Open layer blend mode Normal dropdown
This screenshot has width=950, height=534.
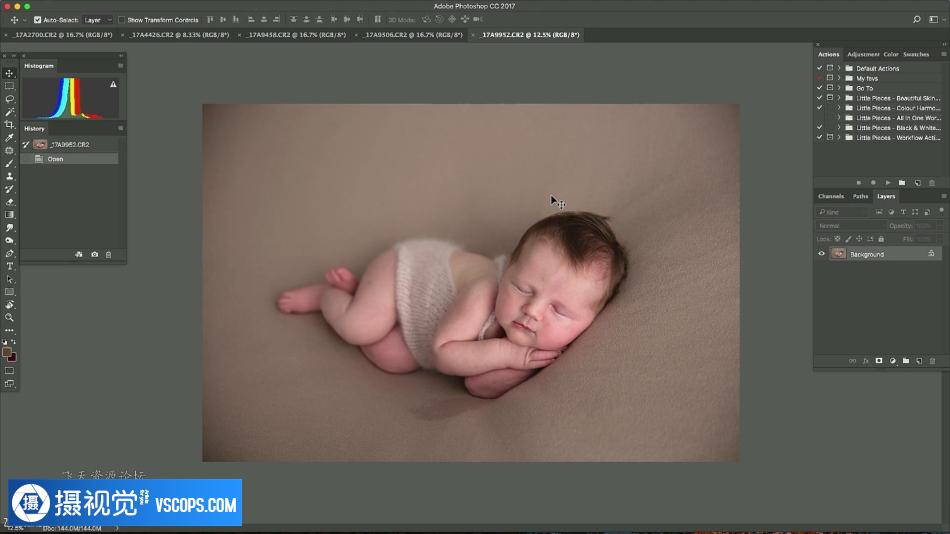click(x=850, y=225)
